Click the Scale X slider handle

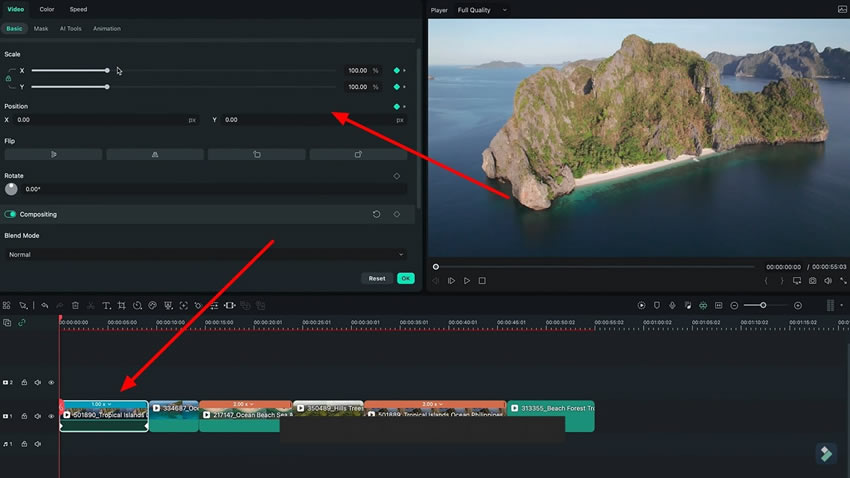pyautogui.click(x=107, y=70)
